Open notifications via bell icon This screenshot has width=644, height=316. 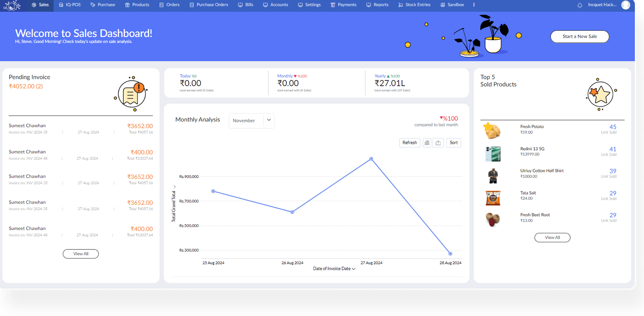pyautogui.click(x=580, y=5)
